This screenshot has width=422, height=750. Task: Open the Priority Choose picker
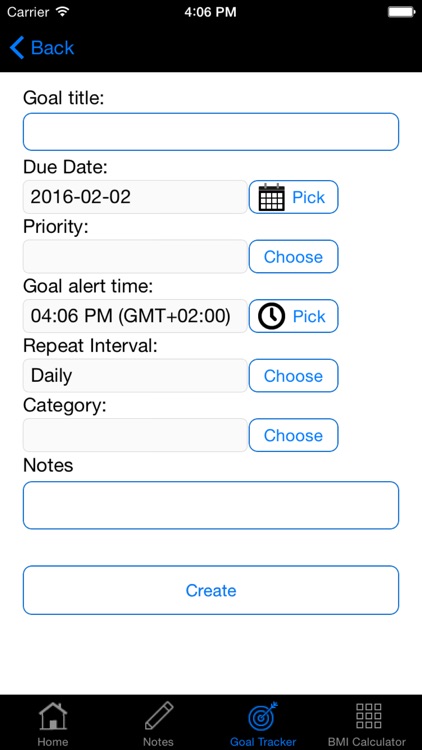point(293,257)
